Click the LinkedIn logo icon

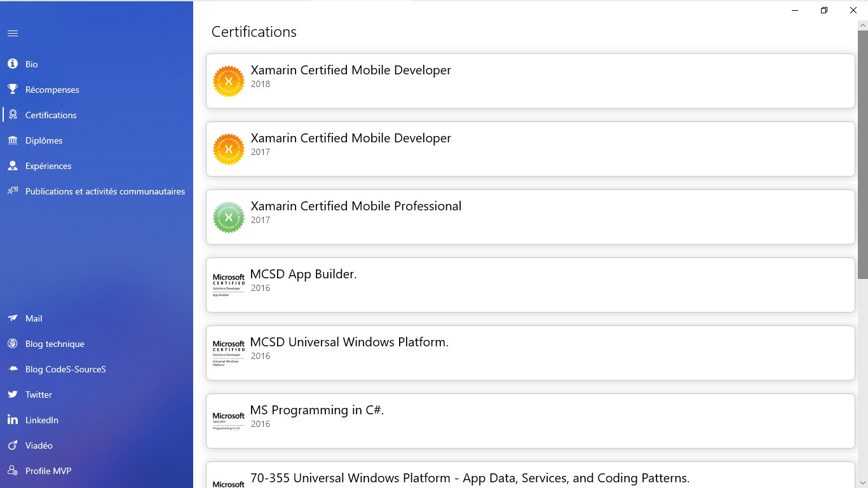(x=13, y=420)
